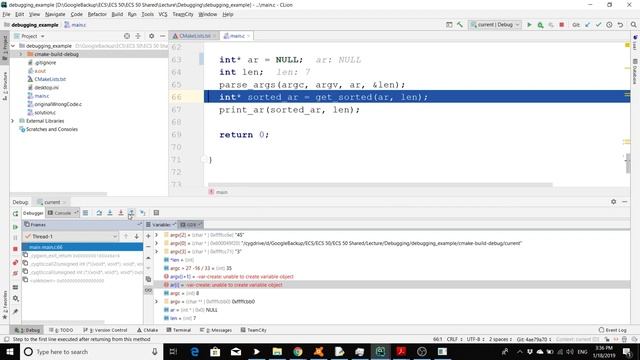Start debugging with the green bug icon
Viewport: 640px width, 360px height.
[540, 25]
